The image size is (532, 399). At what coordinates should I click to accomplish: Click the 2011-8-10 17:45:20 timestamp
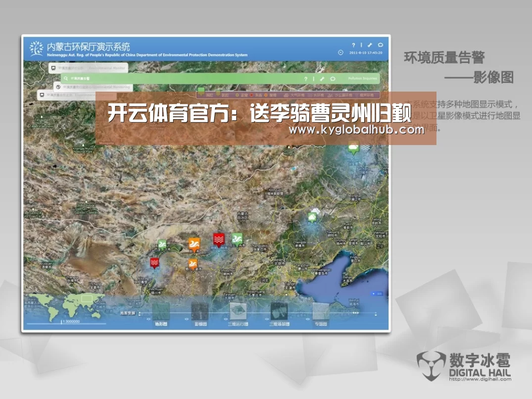pos(366,52)
